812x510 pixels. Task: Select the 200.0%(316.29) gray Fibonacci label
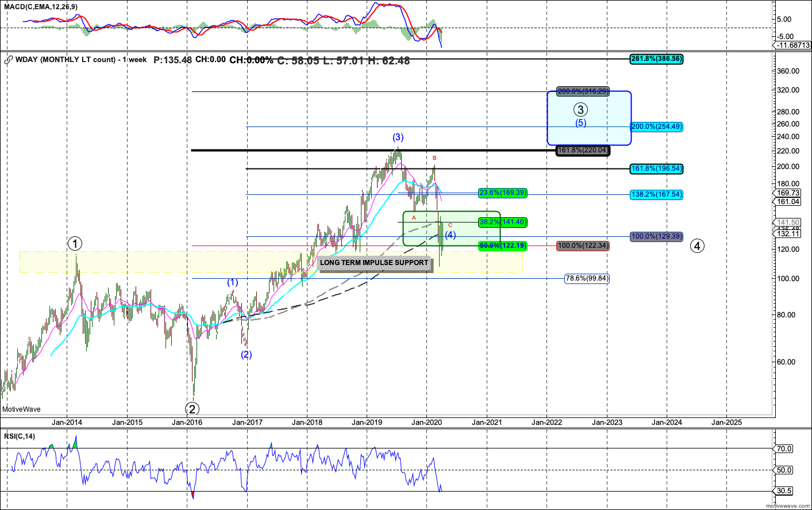(x=583, y=91)
